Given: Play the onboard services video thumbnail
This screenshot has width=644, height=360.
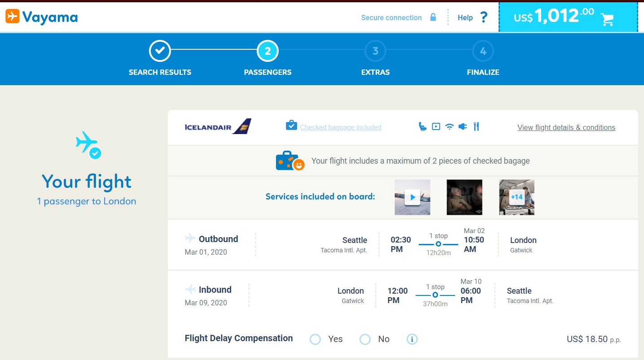Looking at the screenshot, I should [x=412, y=197].
